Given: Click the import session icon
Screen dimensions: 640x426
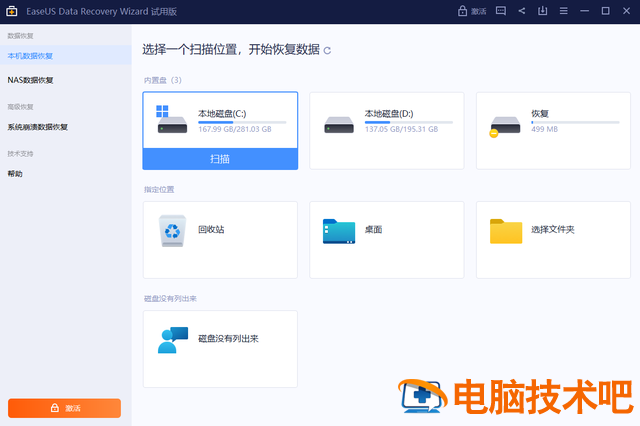Looking at the screenshot, I should (542, 11).
